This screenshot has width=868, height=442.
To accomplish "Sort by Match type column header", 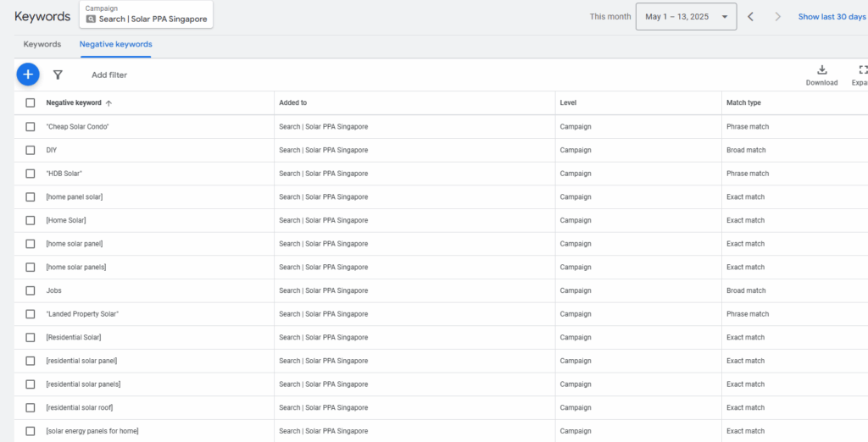I will coord(743,103).
